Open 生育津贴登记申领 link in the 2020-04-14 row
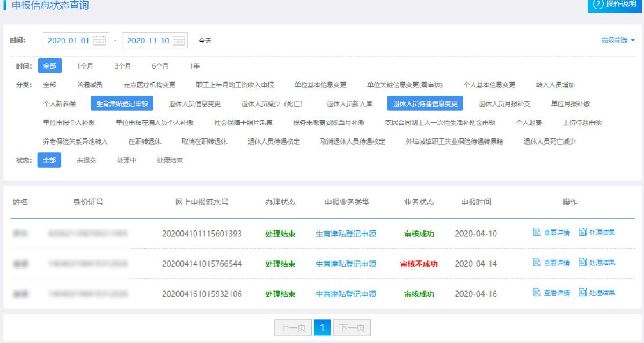 coord(346,264)
